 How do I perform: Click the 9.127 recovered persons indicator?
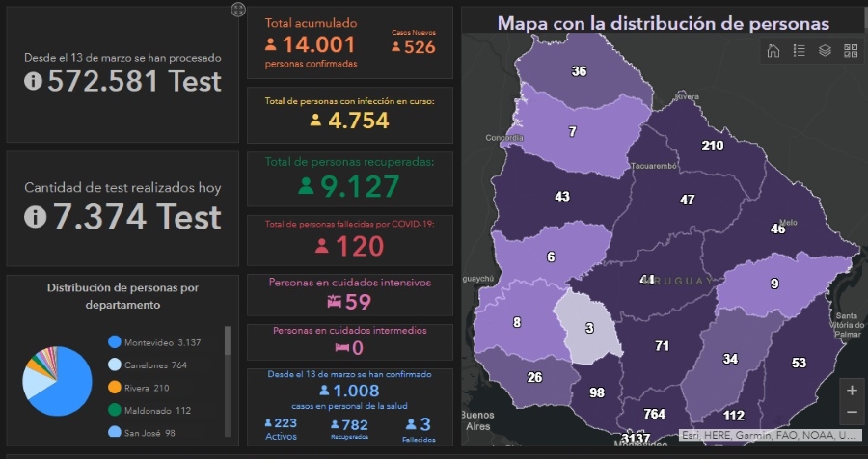(x=349, y=185)
